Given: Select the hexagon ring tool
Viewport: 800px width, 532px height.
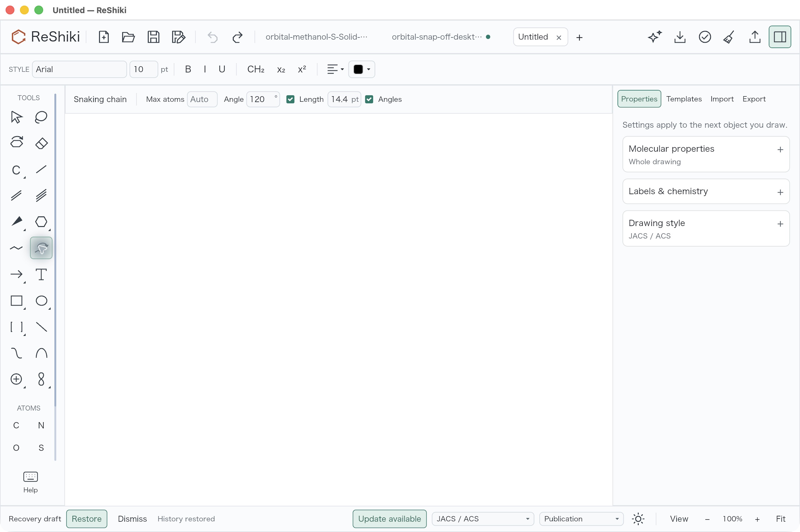Looking at the screenshot, I should tap(41, 222).
